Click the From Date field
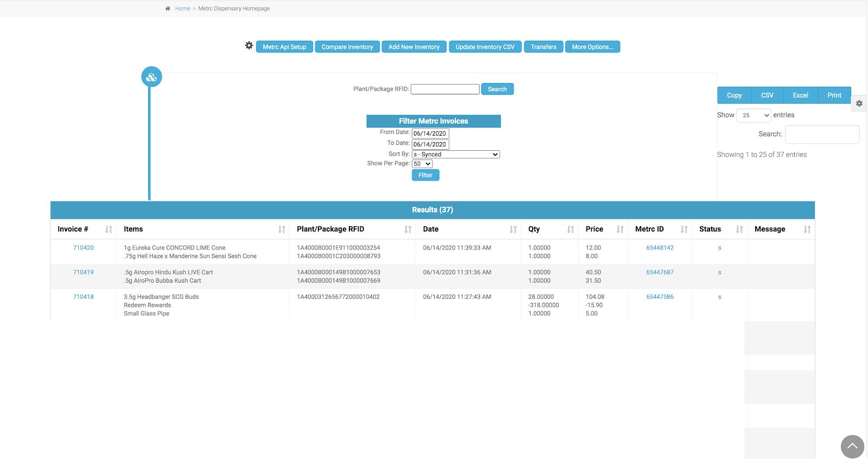The image size is (868, 459). 430,133
